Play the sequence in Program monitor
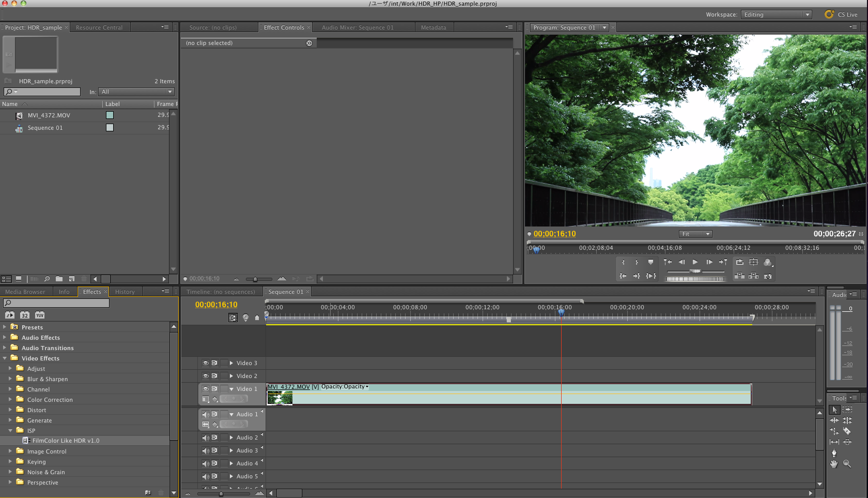The image size is (868, 498). point(695,262)
